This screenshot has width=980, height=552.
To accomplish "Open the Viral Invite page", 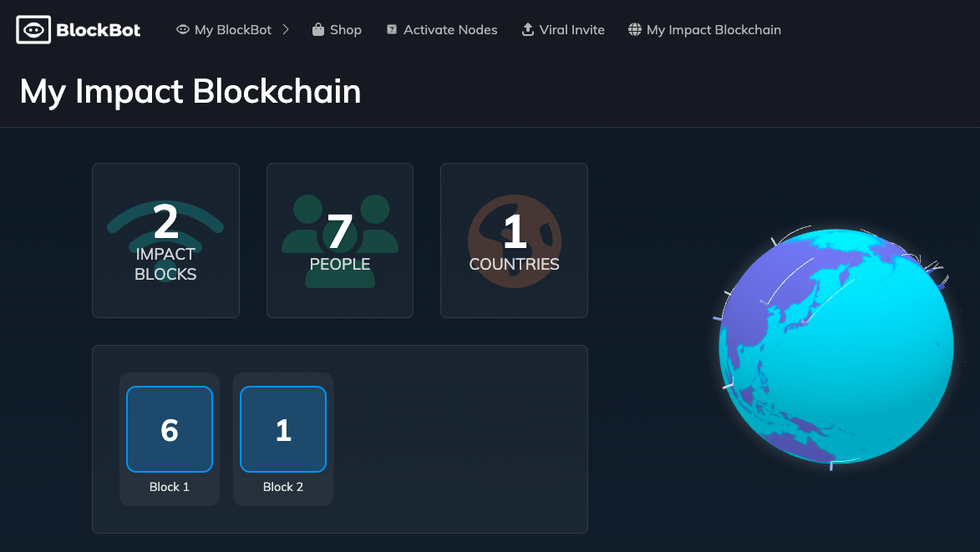I will click(571, 29).
